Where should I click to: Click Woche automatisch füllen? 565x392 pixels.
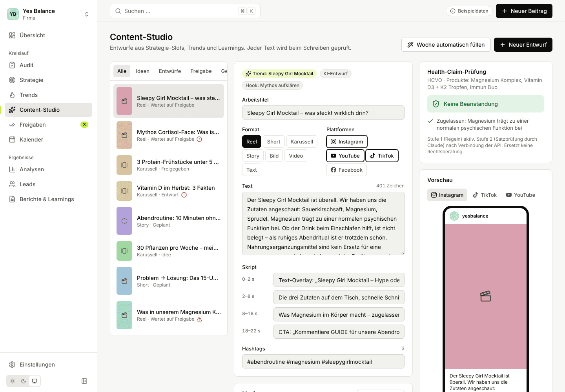coord(446,45)
